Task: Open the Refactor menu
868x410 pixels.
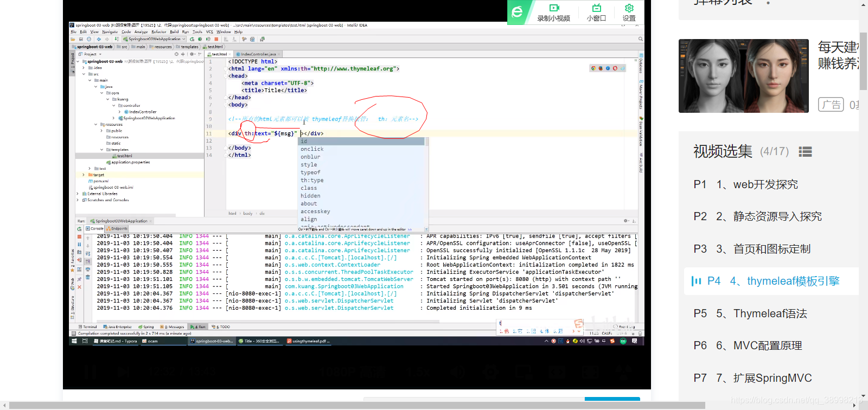Action: [158, 32]
